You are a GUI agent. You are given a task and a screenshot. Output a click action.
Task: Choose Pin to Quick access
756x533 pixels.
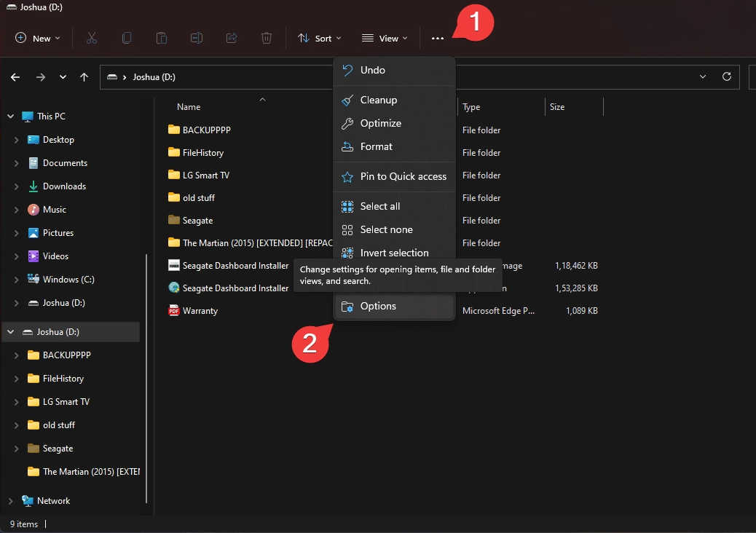(395, 176)
